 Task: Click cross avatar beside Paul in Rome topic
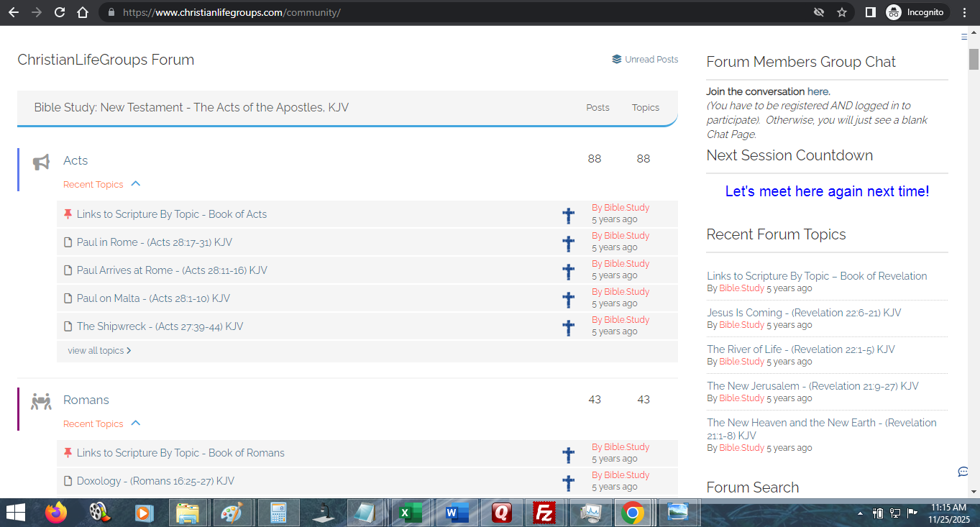coord(568,243)
